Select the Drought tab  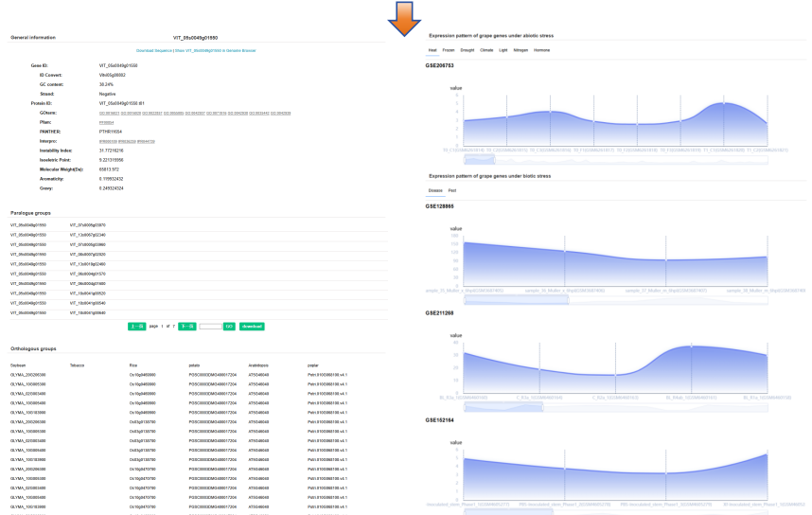point(468,49)
